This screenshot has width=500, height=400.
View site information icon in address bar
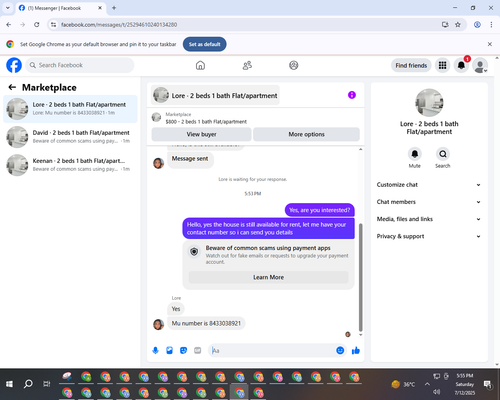(53, 25)
